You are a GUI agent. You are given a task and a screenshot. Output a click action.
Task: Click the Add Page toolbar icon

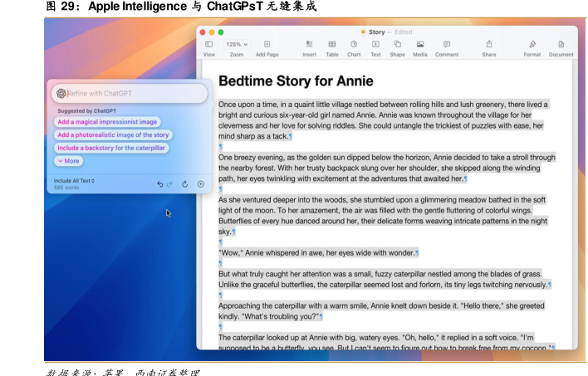pos(267,44)
